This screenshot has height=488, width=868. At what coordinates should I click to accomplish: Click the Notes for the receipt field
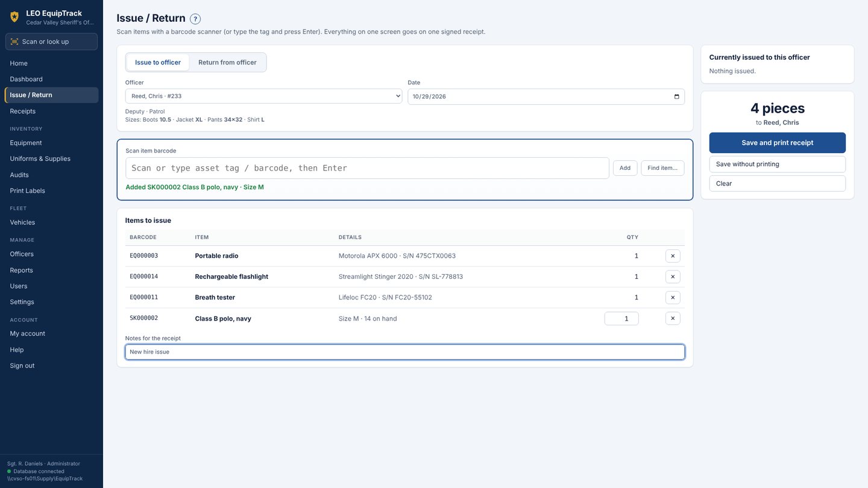click(x=405, y=352)
